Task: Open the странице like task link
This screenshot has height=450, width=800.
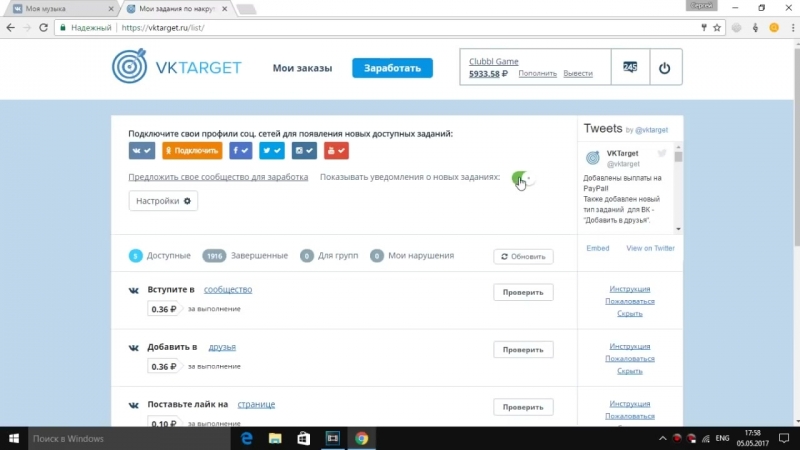Action: coord(256,404)
